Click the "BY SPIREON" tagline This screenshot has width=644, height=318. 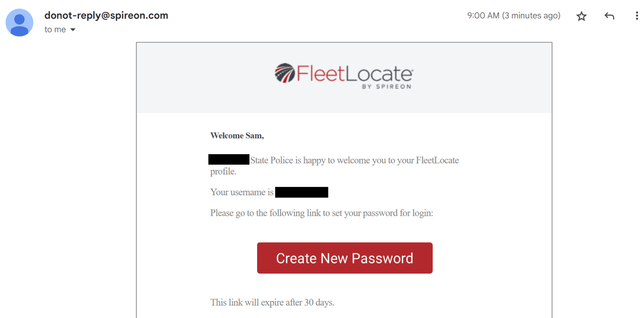[386, 87]
